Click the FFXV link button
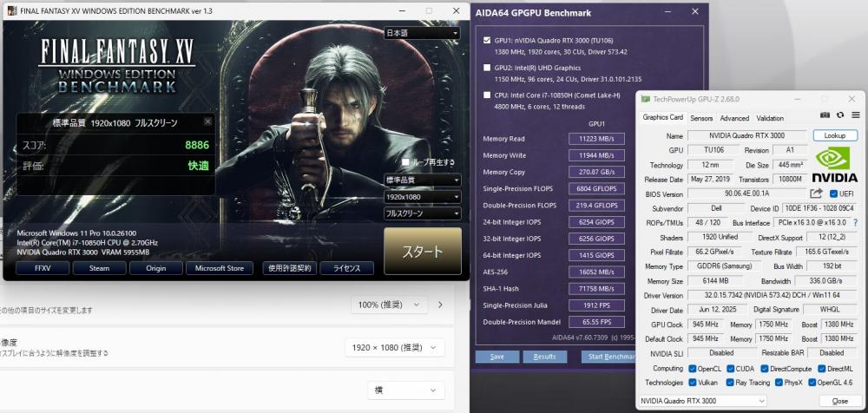868x413 pixels. click(43, 268)
